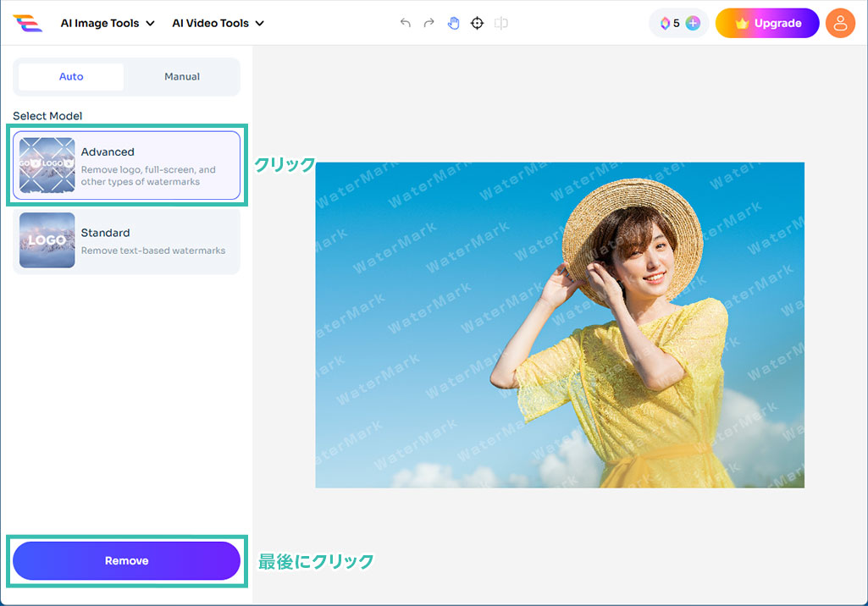The width and height of the screenshot is (868, 606).
Task: Select the Advanced model card
Action: pos(127,166)
